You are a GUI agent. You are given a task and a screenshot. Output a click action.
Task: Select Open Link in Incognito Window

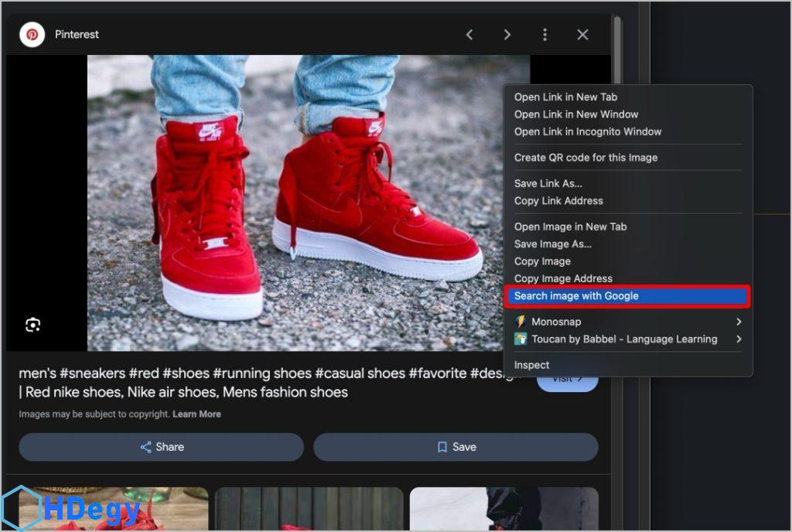tap(588, 131)
